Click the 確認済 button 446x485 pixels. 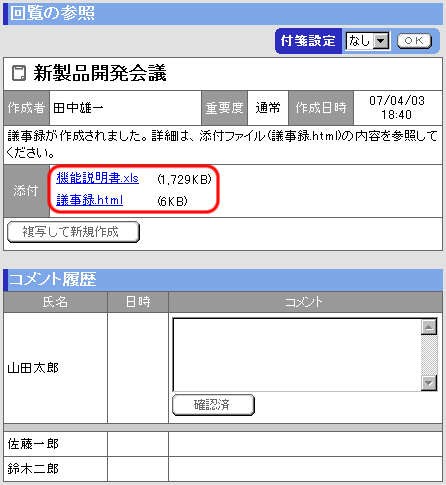click(x=213, y=405)
